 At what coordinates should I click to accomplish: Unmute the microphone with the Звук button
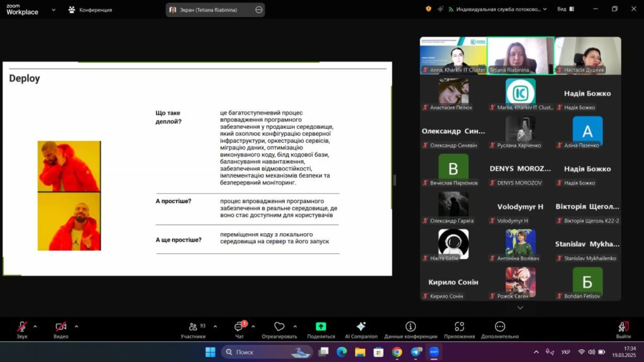click(22, 330)
